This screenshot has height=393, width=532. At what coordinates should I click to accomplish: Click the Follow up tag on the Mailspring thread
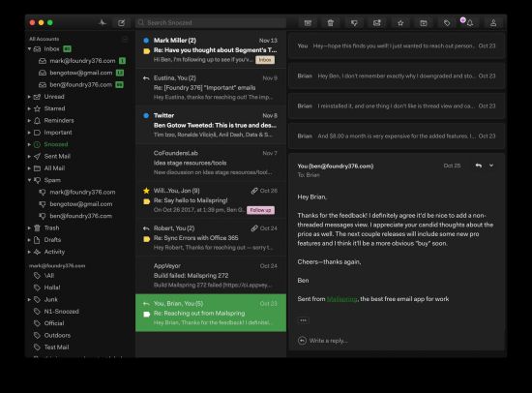[x=260, y=210]
